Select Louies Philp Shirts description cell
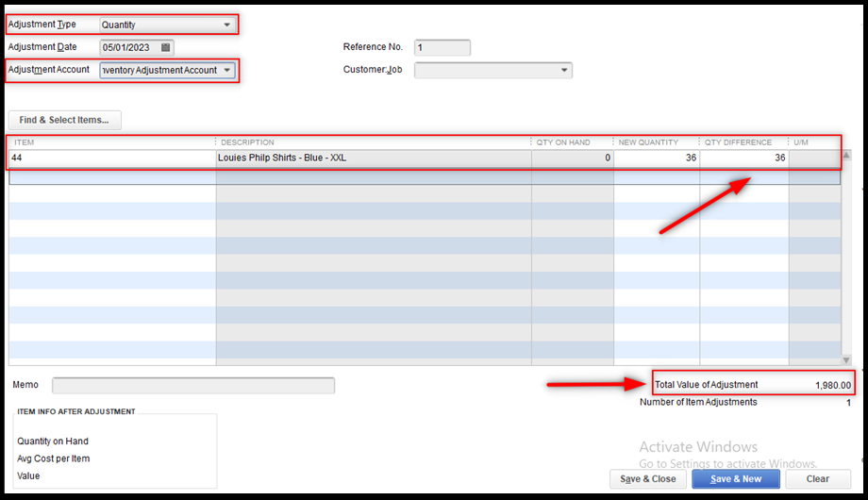The width and height of the screenshot is (868, 500). tap(373, 158)
